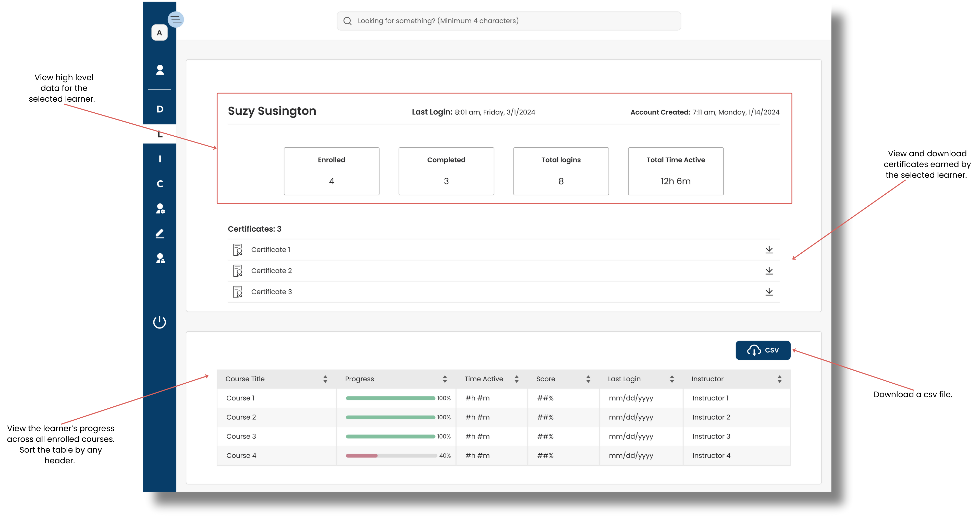980x519 pixels.
Task: Open the user profile sidebar icon
Action: [160, 70]
